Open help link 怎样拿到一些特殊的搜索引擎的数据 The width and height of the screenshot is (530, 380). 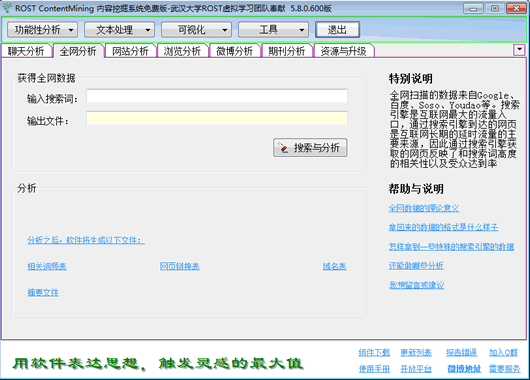click(x=451, y=246)
